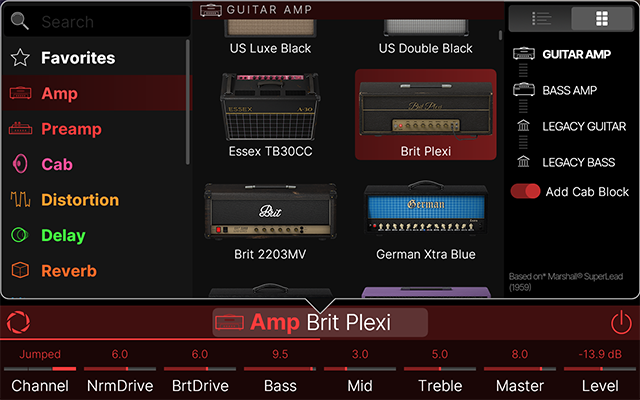Click the NrmDrive parameter slider

(120, 369)
